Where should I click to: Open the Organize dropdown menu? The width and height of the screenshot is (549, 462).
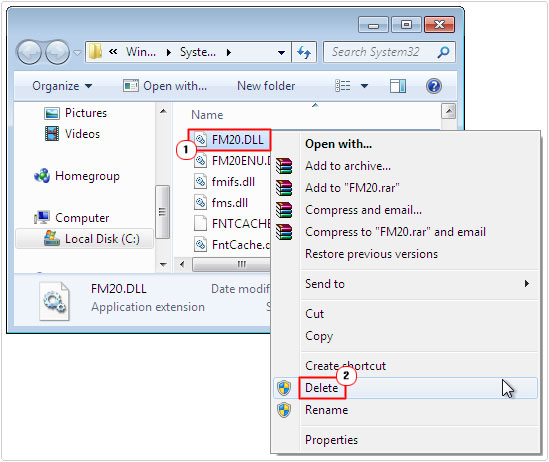click(x=62, y=86)
